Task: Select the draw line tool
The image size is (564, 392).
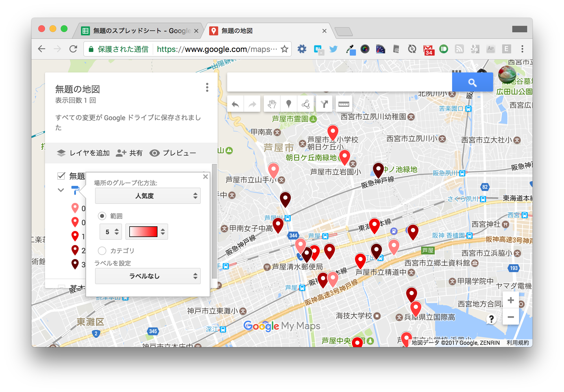Action: (305, 104)
